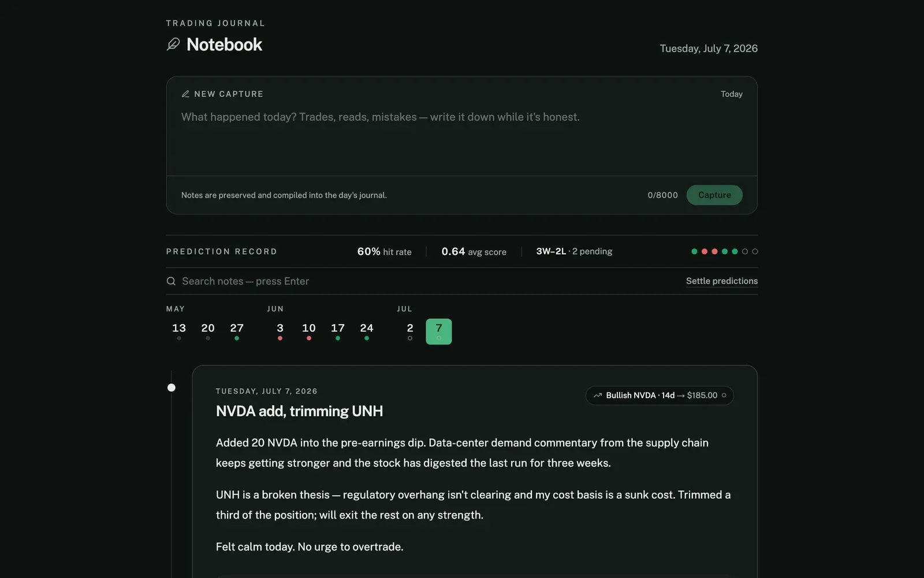The image size is (924, 578).
Task: Click the Notebook title
Action: pos(224,45)
